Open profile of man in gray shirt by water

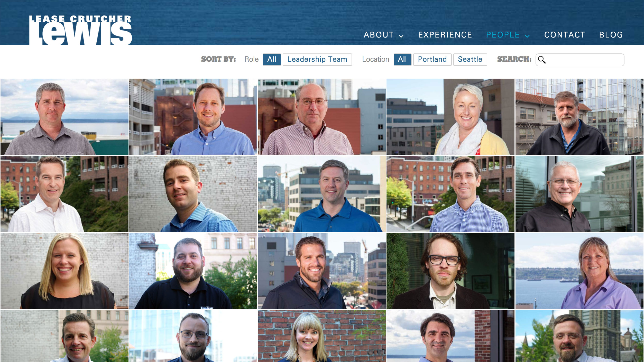click(x=65, y=116)
